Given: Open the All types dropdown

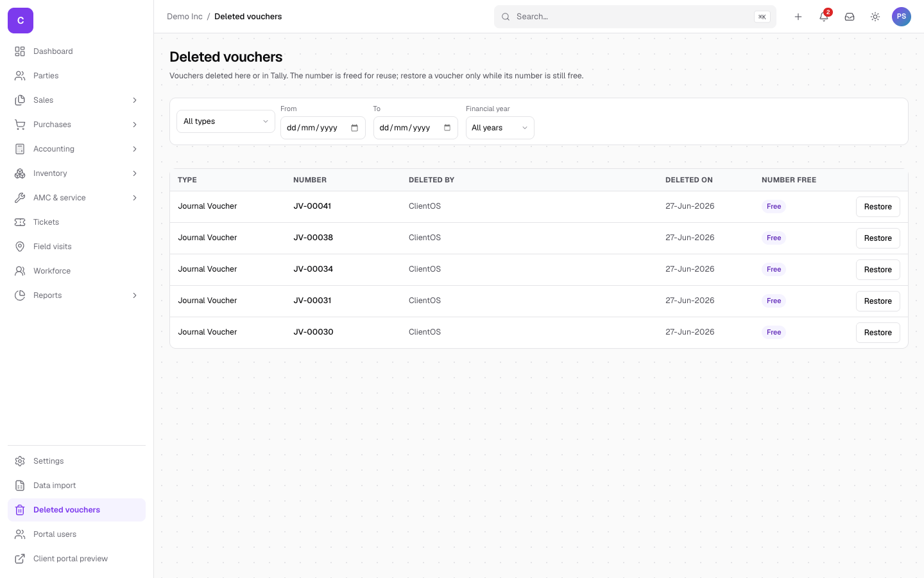Looking at the screenshot, I should 226,121.
